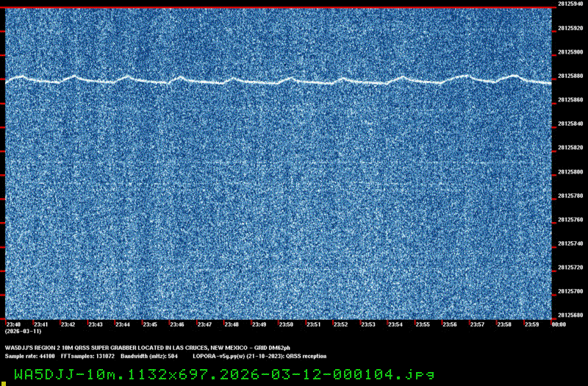Click the grabber location description line

pyautogui.click(x=147, y=347)
